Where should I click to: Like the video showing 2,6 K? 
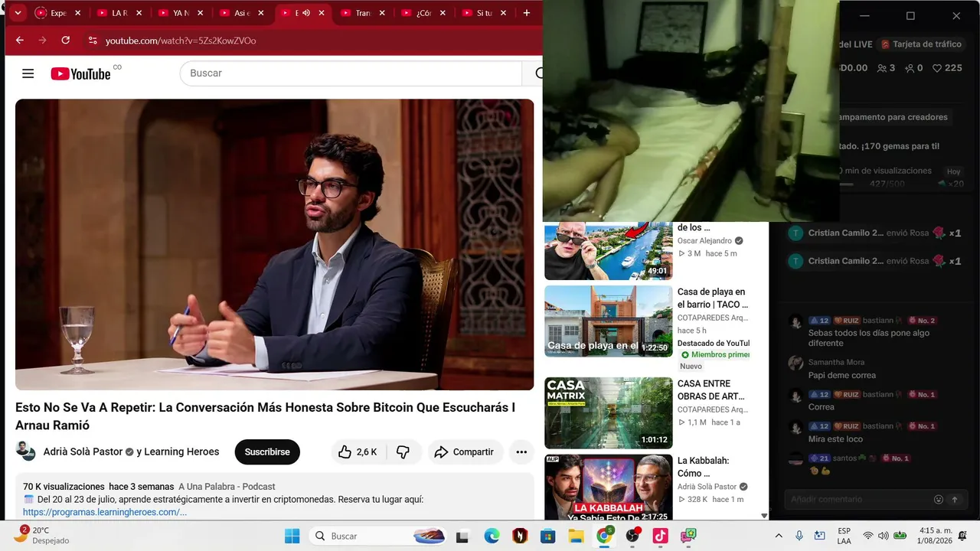[358, 452]
